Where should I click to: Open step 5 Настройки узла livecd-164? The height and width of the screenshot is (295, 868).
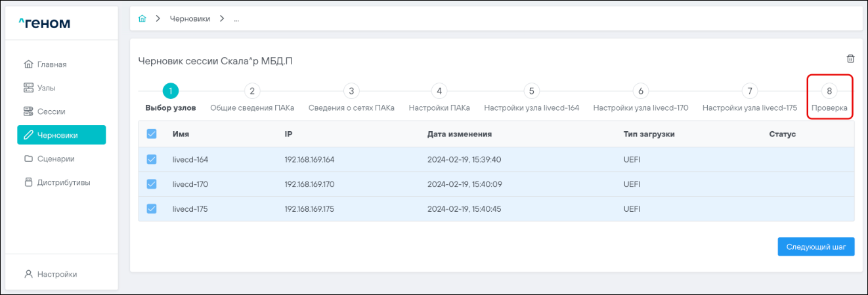pyautogui.click(x=531, y=92)
